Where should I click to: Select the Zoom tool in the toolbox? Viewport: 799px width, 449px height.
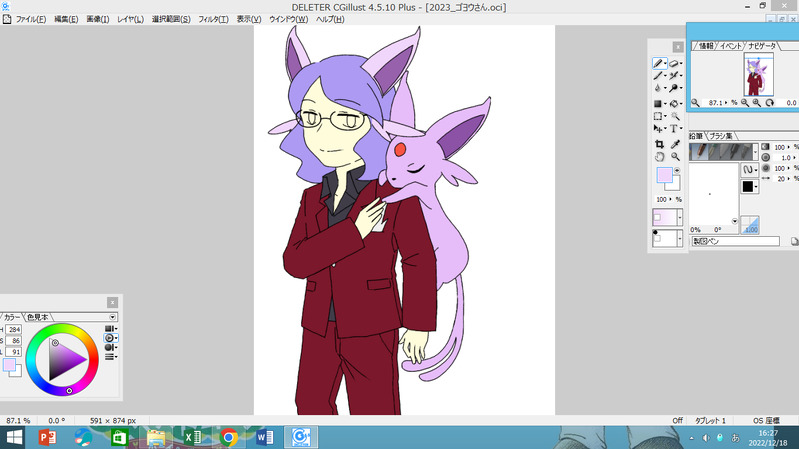pos(675,157)
